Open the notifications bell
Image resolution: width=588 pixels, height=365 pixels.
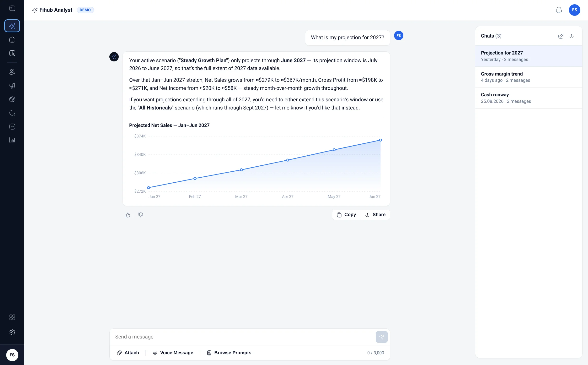(x=559, y=10)
